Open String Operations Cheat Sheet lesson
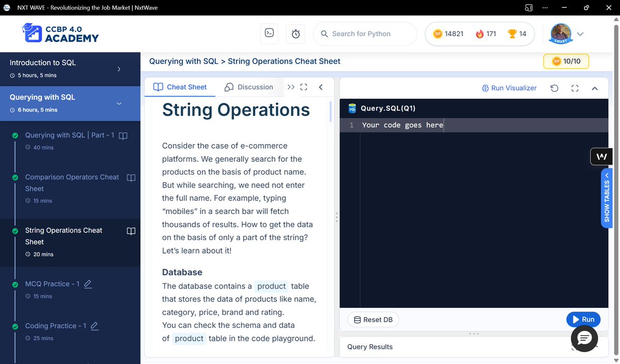 click(64, 236)
